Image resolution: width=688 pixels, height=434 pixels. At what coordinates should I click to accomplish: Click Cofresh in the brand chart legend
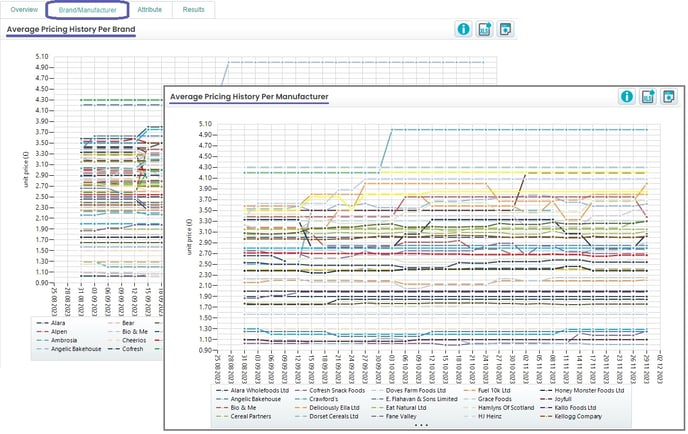point(125,349)
